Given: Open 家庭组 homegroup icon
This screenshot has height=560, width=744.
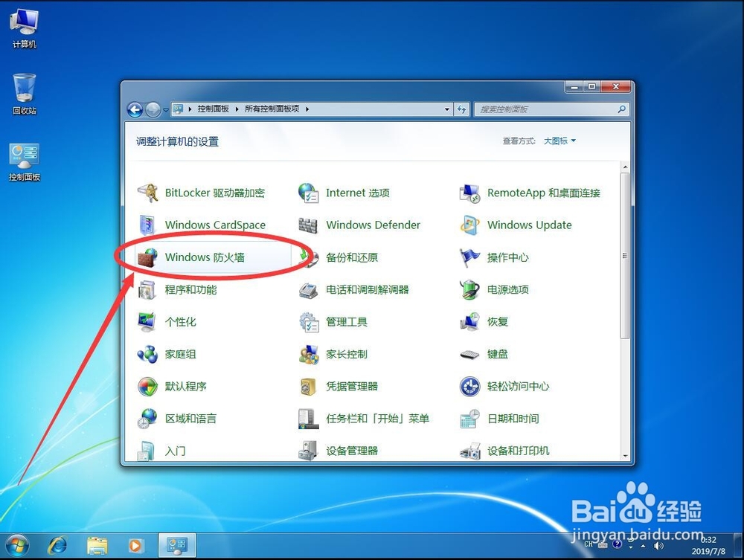Looking at the screenshot, I should (x=148, y=354).
